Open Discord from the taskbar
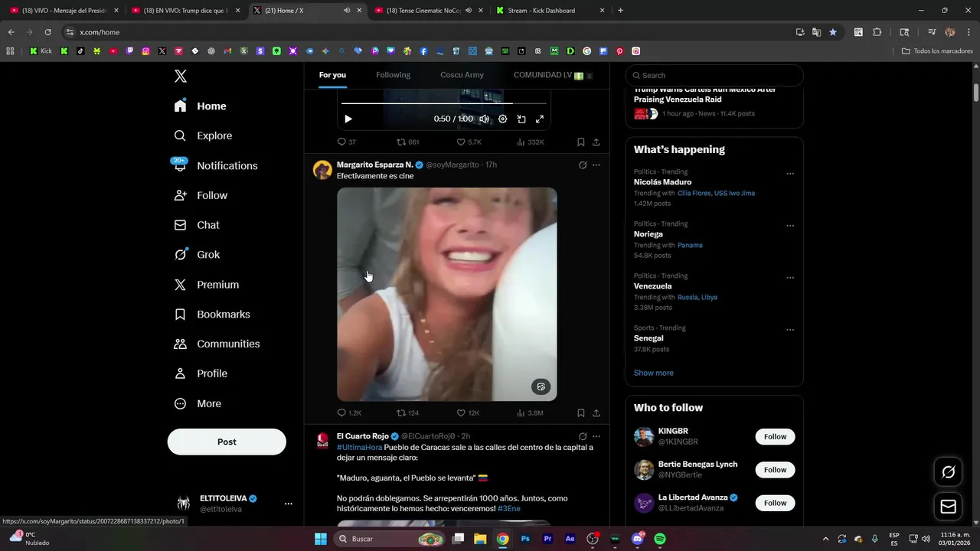 coord(638,539)
